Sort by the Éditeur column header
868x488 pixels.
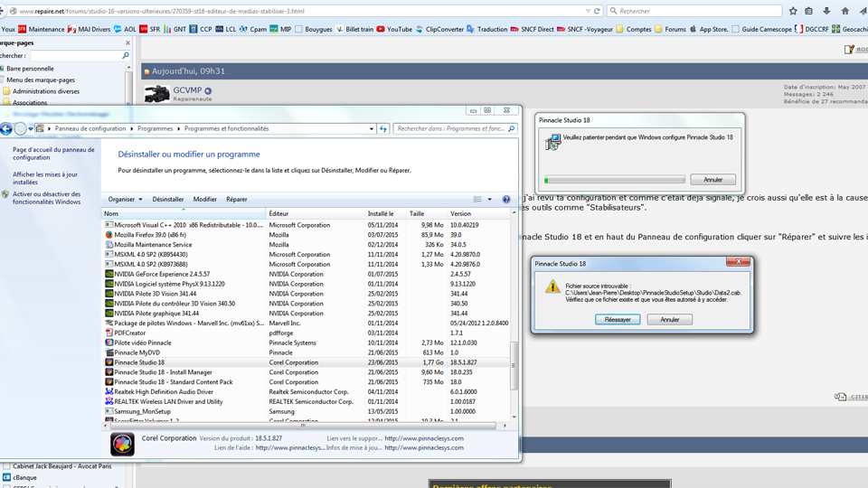[316, 213]
